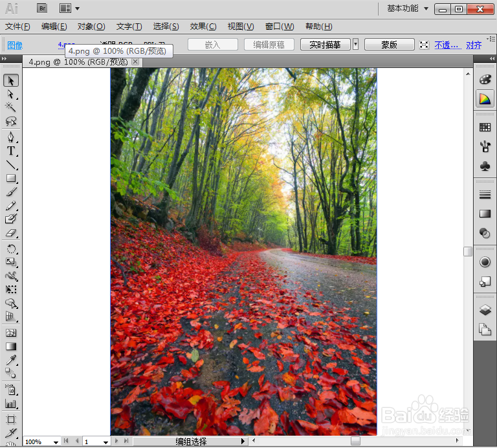
Task: Open the Appearance panel
Action: click(x=485, y=262)
